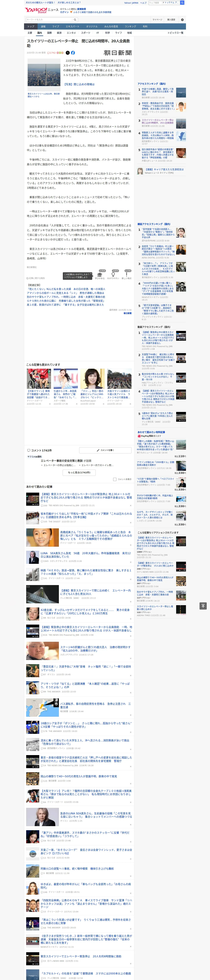Dismiss the 大阪マラソン recommended card
This screenshot has width=210, height=980.
click(x=50, y=404)
